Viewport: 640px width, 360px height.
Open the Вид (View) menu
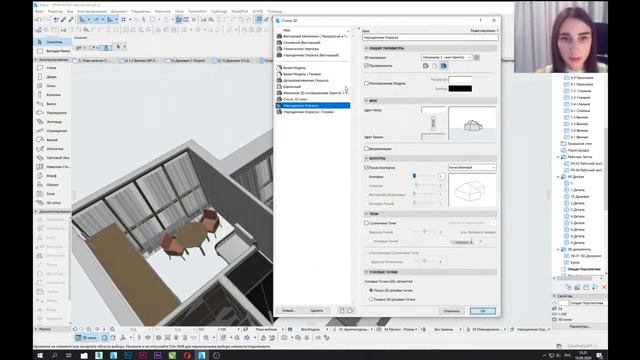click(x=70, y=11)
